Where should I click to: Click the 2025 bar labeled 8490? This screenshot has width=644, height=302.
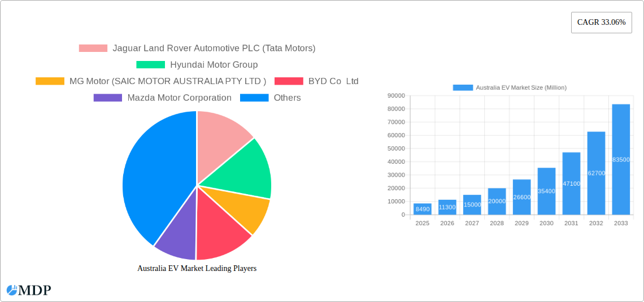423,209
